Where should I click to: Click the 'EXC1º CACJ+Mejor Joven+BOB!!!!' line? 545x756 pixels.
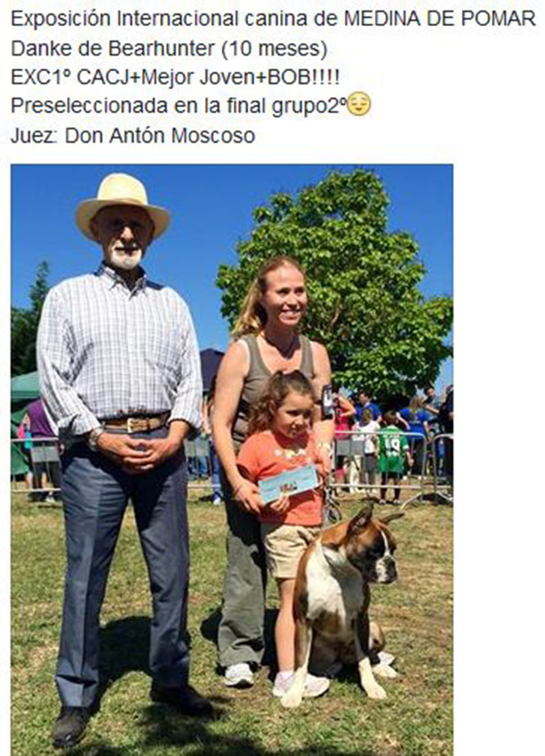pyautogui.click(x=175, y=77)
